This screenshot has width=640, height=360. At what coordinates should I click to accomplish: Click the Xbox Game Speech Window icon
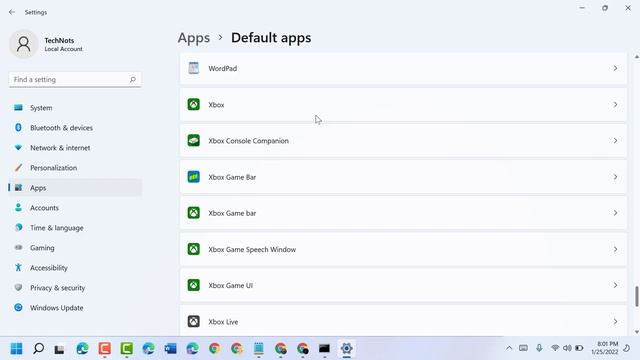tap(193, 249)
